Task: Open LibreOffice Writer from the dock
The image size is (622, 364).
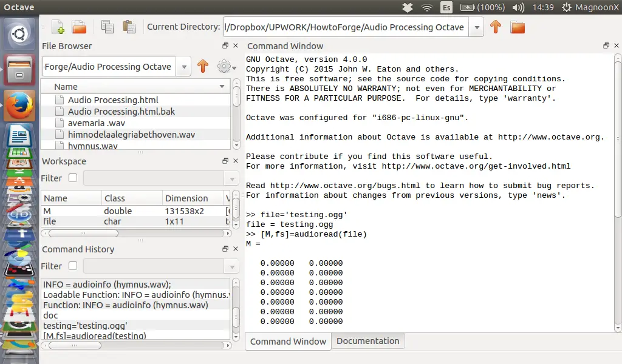Action: [x=19, y=135]
